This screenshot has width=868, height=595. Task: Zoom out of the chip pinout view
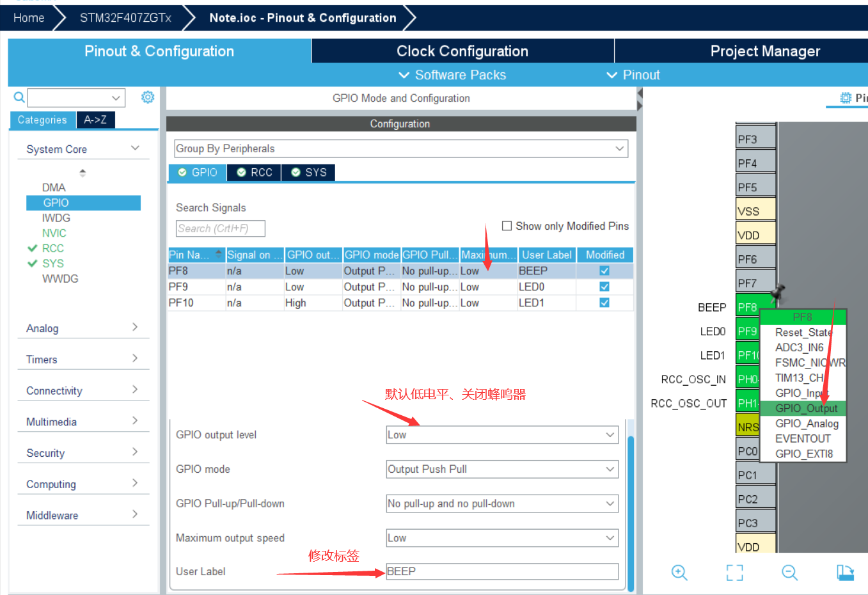[x=790, y=573]
